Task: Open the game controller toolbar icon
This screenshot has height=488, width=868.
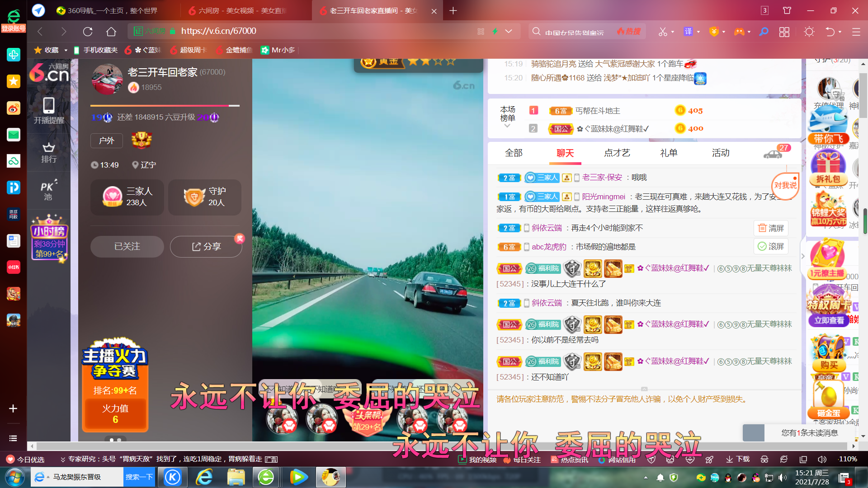Action: pos(739,32)
